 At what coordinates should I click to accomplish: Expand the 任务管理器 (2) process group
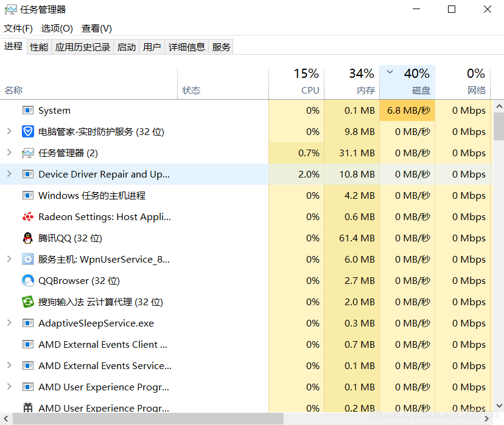[9, 153]
